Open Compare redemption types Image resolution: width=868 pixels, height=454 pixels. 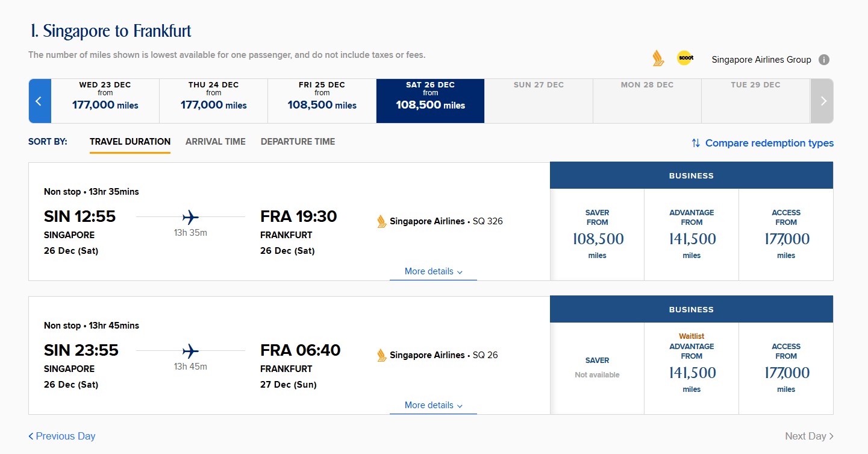coord(763,143)
